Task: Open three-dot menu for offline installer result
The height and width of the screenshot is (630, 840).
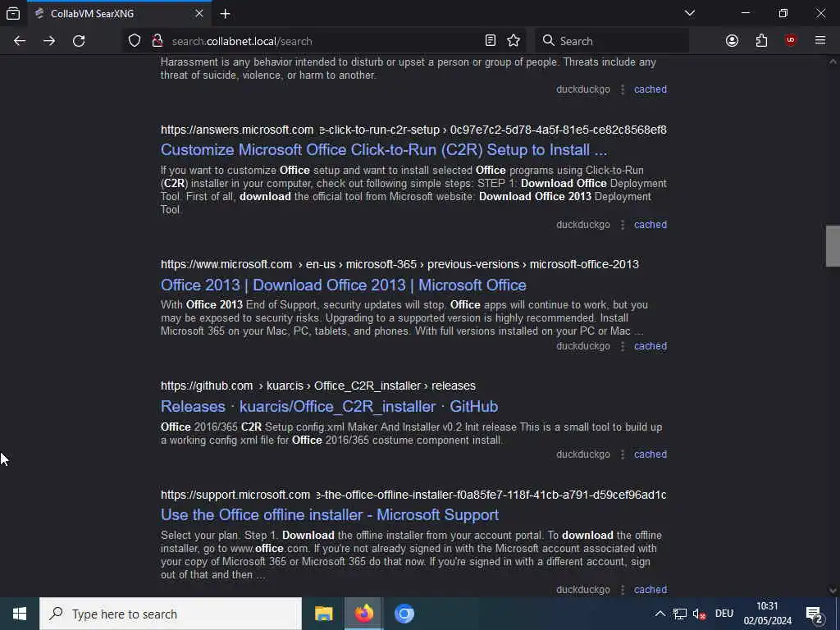Action: pos(622,589)
